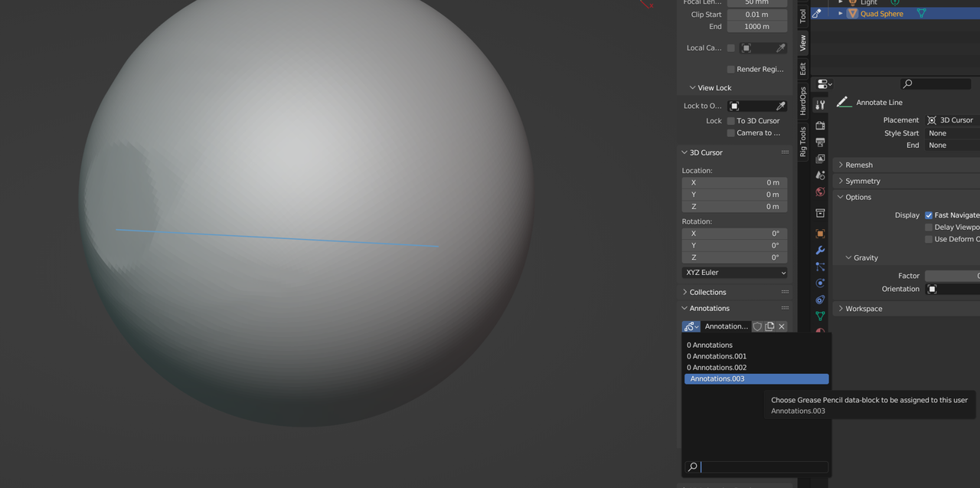Open the Output properties tab icon
The height and width of the screenshot is (488, 980).
coord(820,142)
